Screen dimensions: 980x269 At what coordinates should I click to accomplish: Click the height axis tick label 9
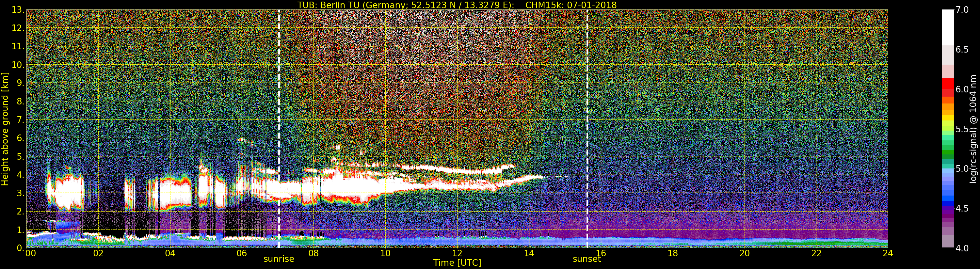pyautogui.click(x=20, y=83)
